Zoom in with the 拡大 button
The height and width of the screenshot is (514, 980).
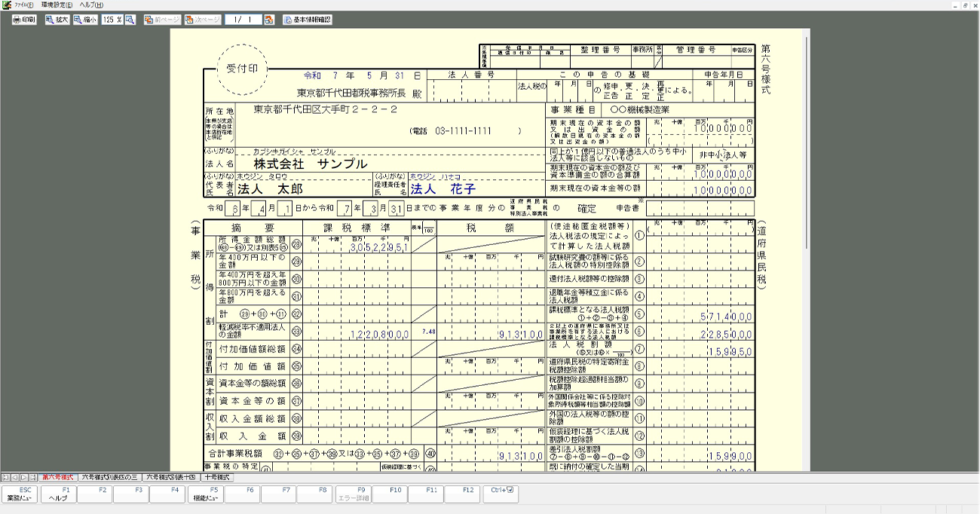(57, 20)
